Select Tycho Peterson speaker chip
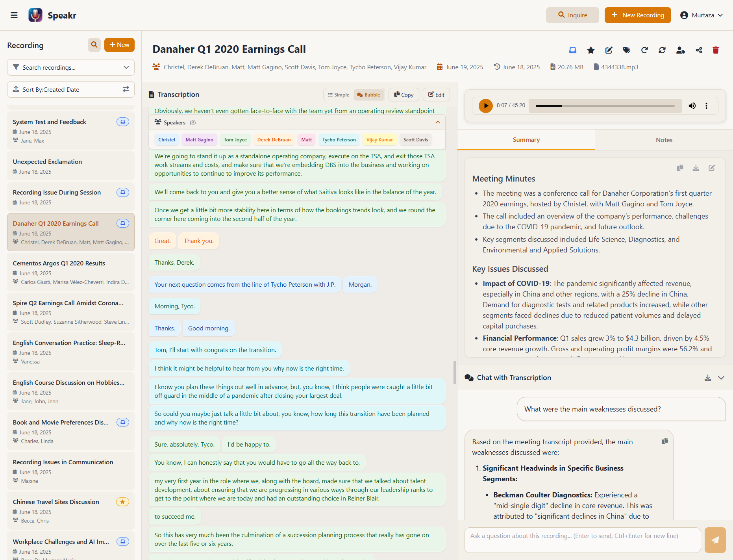Viewport: 733px width, 560px height. click(339, 140)
